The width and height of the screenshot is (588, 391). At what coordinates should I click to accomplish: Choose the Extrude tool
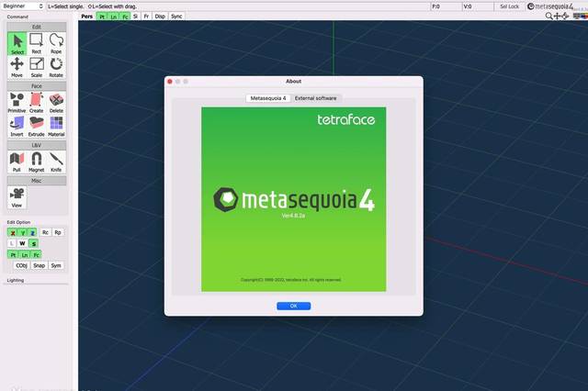tap(37, 127)
